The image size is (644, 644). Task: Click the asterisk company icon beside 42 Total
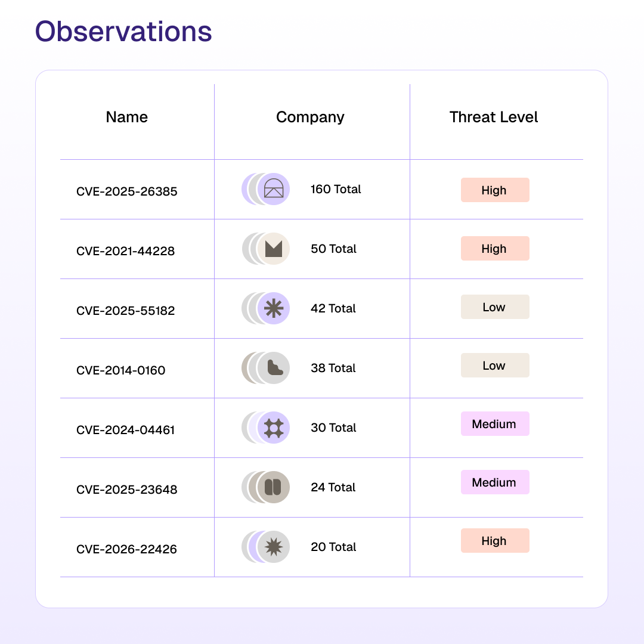click(x=274, y=309)
